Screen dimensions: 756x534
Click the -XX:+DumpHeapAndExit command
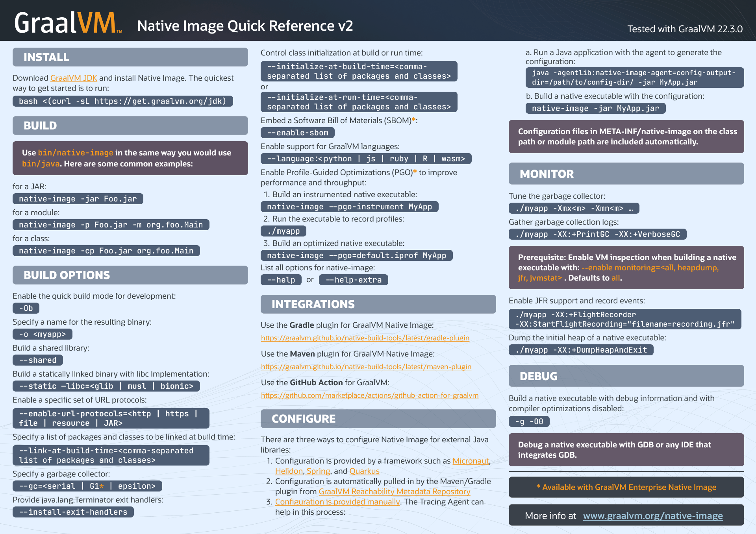click(x=581, y=350)
